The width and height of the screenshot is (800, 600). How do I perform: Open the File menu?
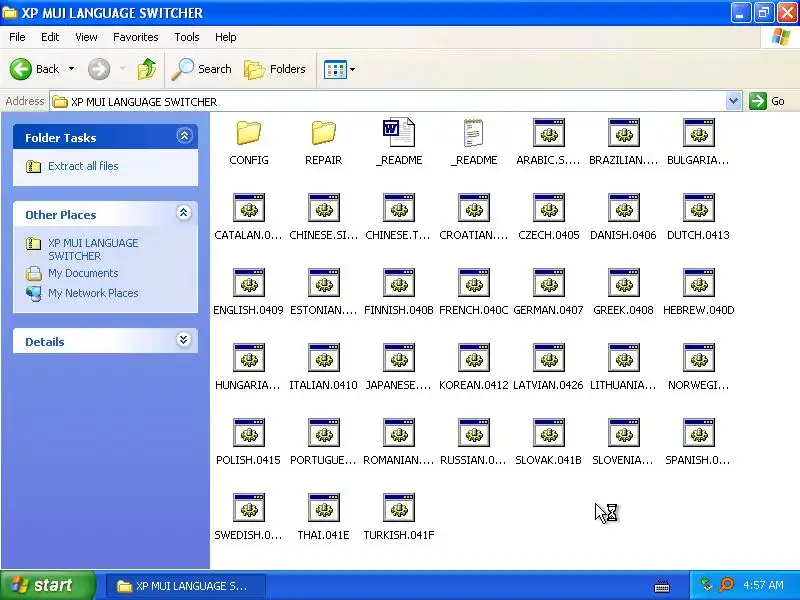(x=17, y=37)
